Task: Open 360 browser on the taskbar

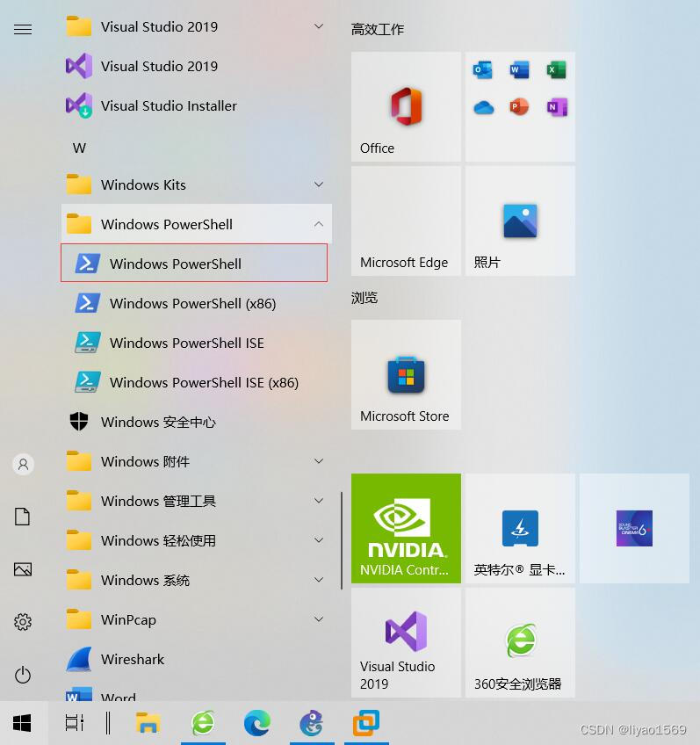Action: [x=203, y=723]
